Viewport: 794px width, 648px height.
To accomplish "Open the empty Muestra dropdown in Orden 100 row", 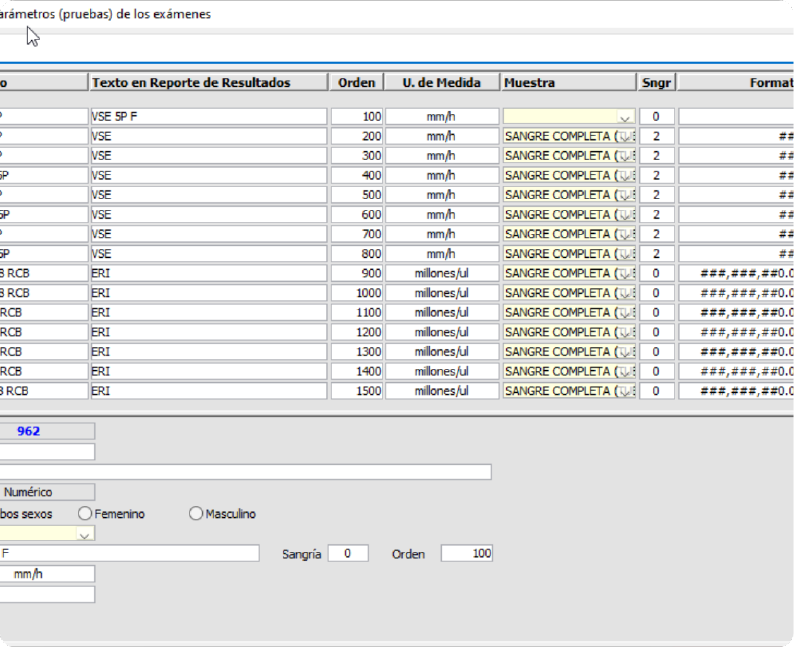I will [x=625, y=118].
